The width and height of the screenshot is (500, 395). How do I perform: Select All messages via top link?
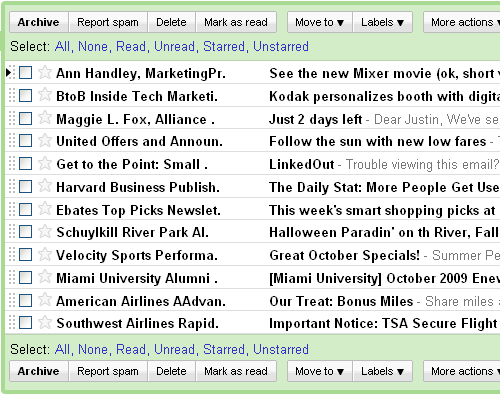coord(62,46)
